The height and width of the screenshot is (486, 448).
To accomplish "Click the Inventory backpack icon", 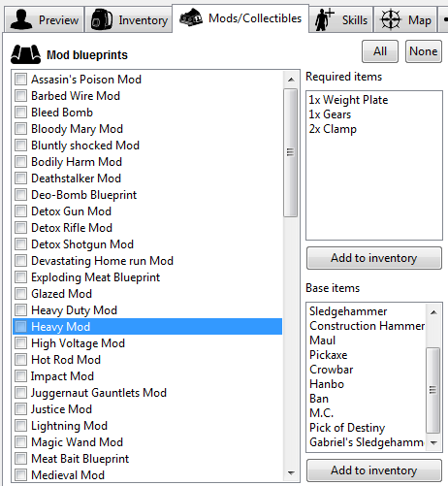I will (101, 19).
